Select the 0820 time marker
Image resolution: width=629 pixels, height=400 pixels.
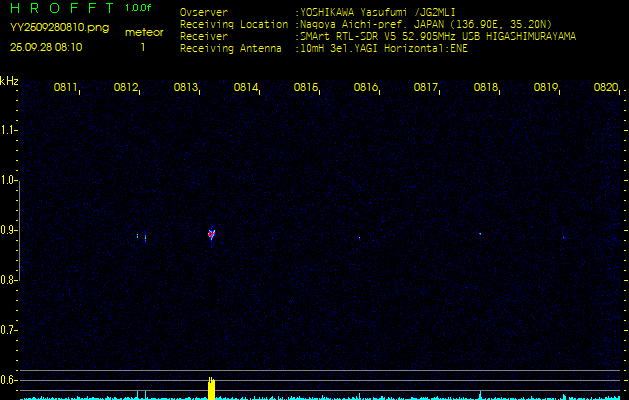[605, 88]
